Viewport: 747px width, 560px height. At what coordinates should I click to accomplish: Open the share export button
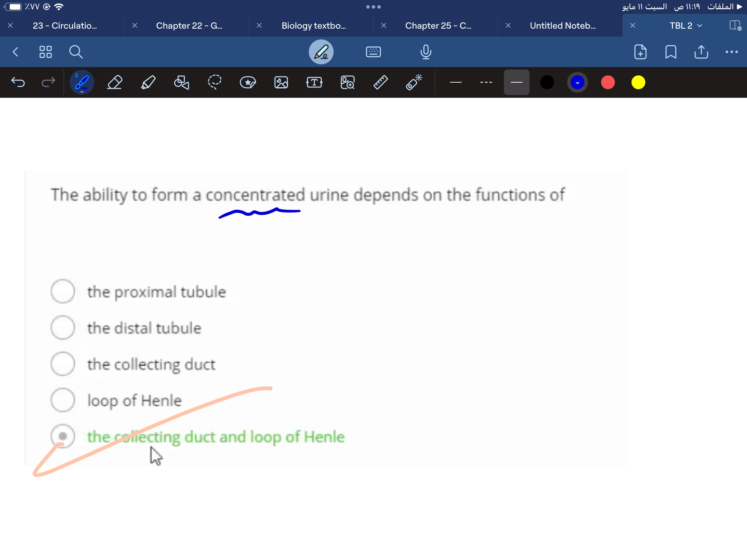701,52
